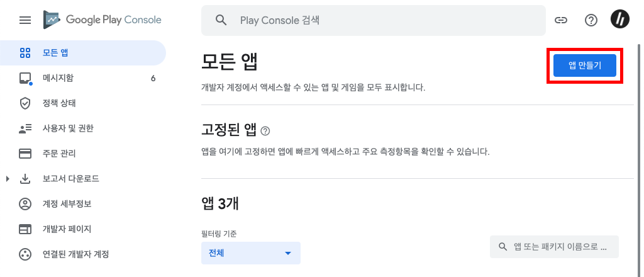Open the account profile avatar
The height and width of the screenshot is (277, 644).
pyautogui.click(x=620, y=20)
